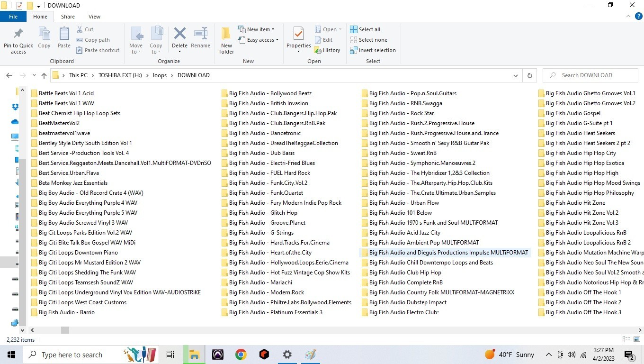Refresh the DOWNLOAD folder view
This screenshot has width=644, height=364.
529,75
